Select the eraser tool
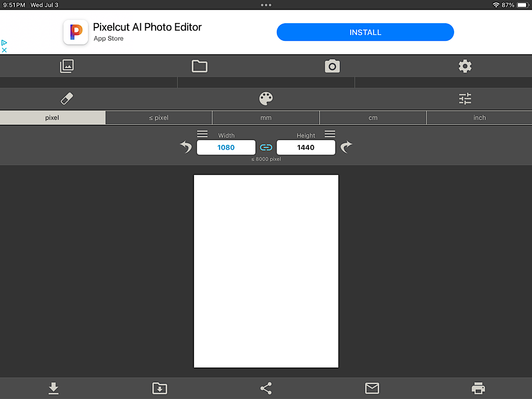Image resolution: width=532 pixels, height=399 pixels. pyautogui.click(x=66, y=99)
